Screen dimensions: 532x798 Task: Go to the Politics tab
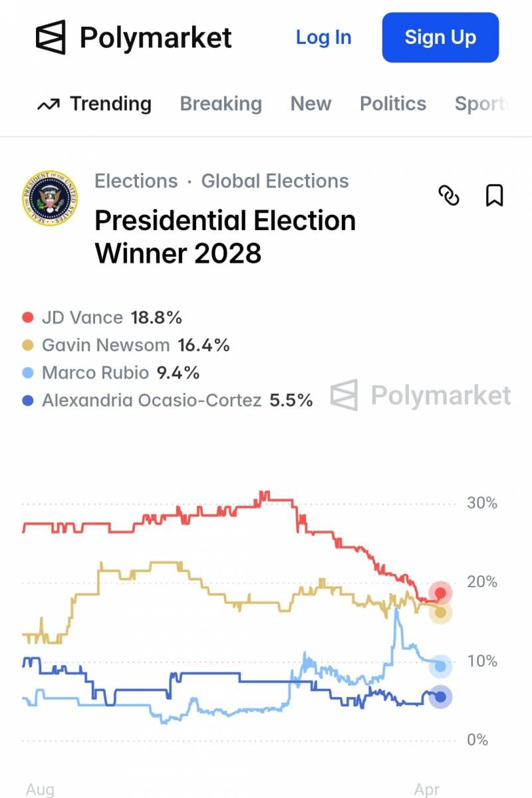tap(393, 104)
